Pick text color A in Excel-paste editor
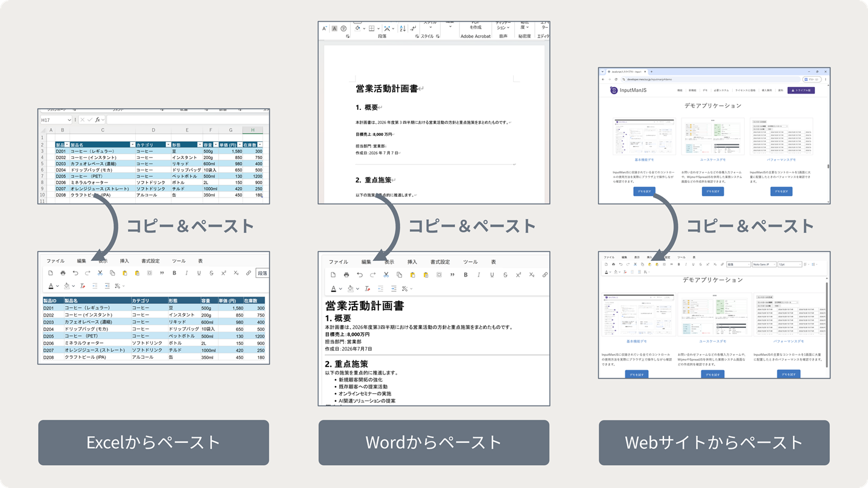Viewport: 868px width, 488px height. [51, 286]
